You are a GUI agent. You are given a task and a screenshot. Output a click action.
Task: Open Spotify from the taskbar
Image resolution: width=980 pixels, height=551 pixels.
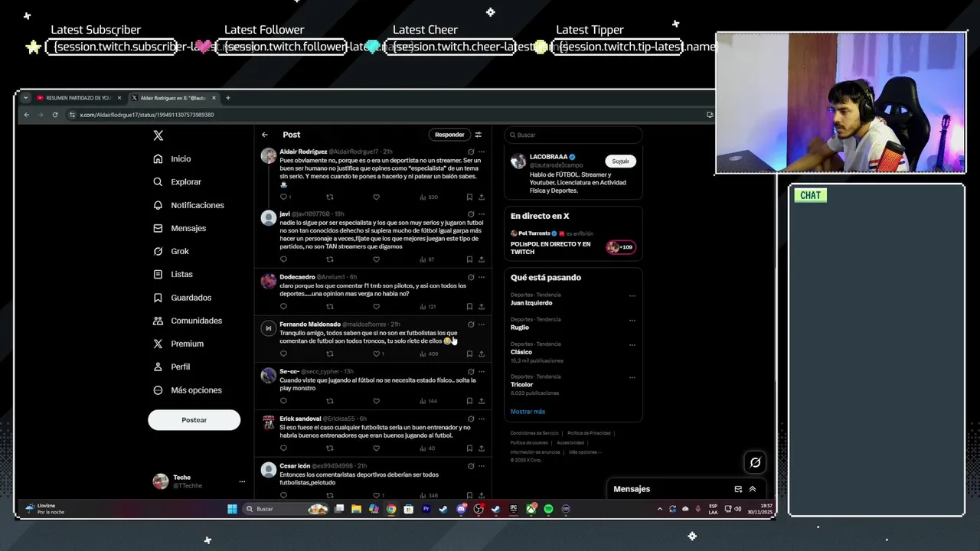click(548, 509)
